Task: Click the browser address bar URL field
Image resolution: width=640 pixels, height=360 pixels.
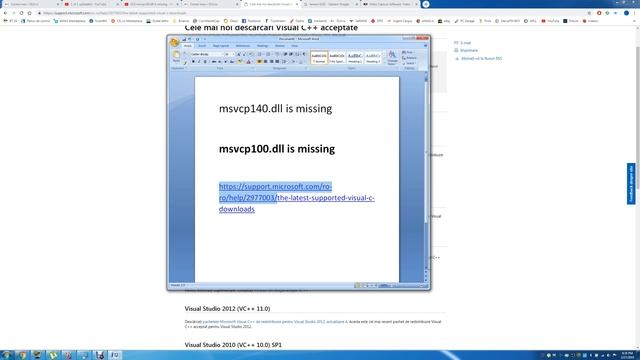Action: tap(310, 13)
